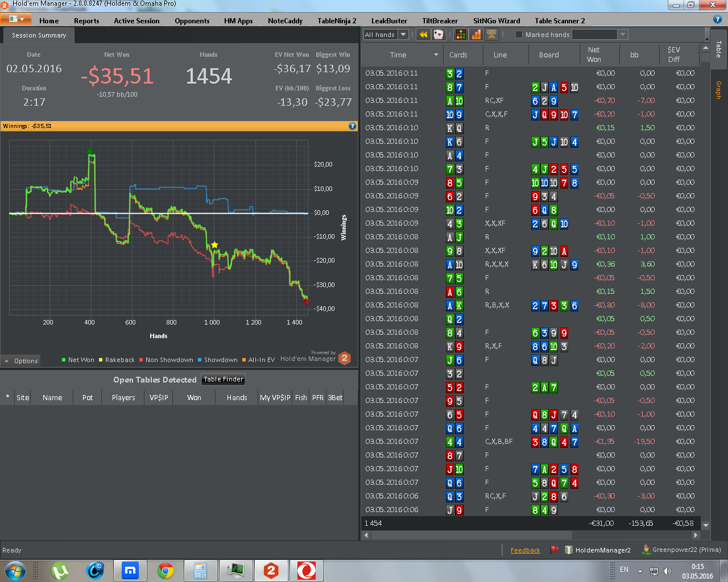Open Table Scanner 2 tab
The image size is (728, 582).
[560, 21]
